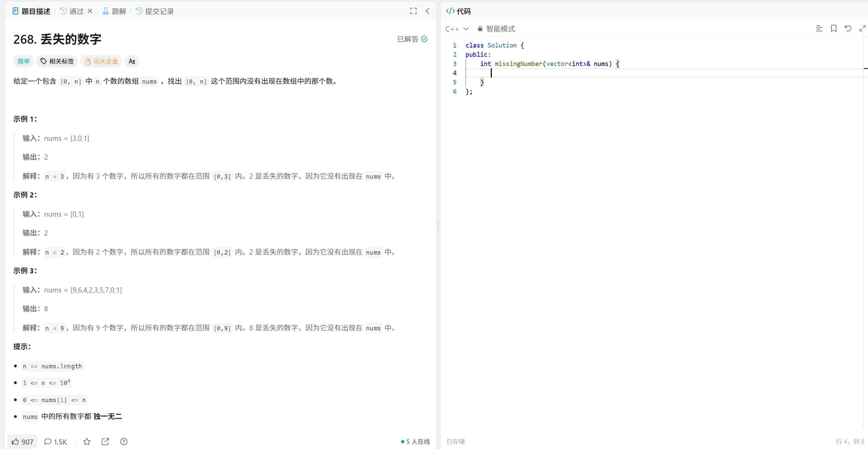Viewport: 868px width, 449px height.
Task: Reset code with the undo arrow icon
Action: 848,29
